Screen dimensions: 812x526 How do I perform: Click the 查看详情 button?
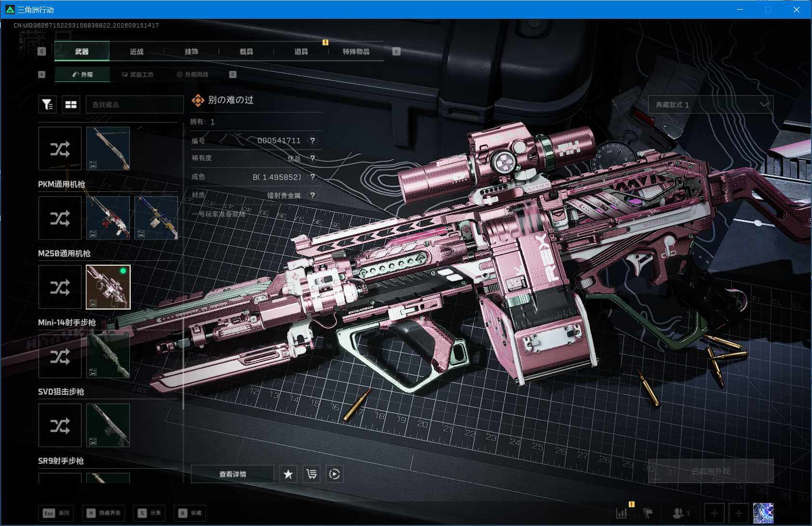[x=232, y=474]
